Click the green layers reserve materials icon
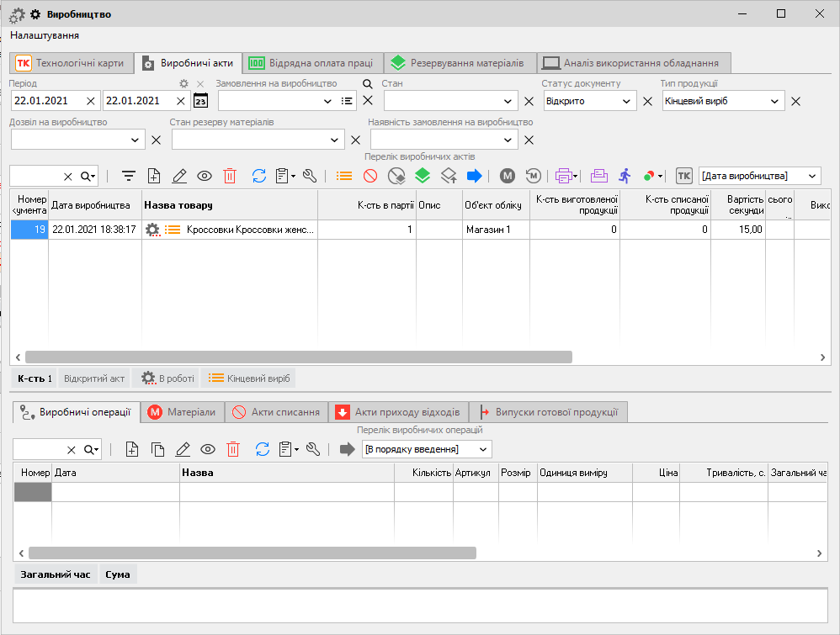The image size is (840, 635). click(423, 176)
